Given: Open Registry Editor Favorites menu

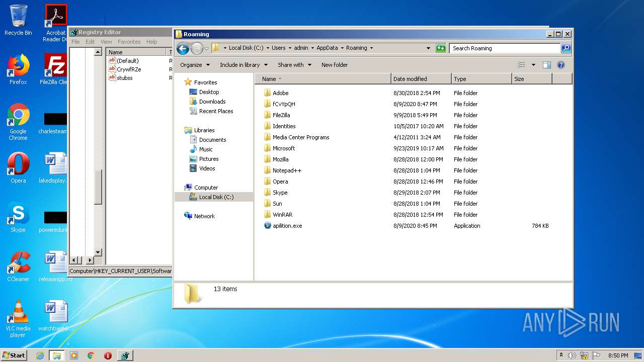Looking at the screenshot, I should (x=129, y=42).
